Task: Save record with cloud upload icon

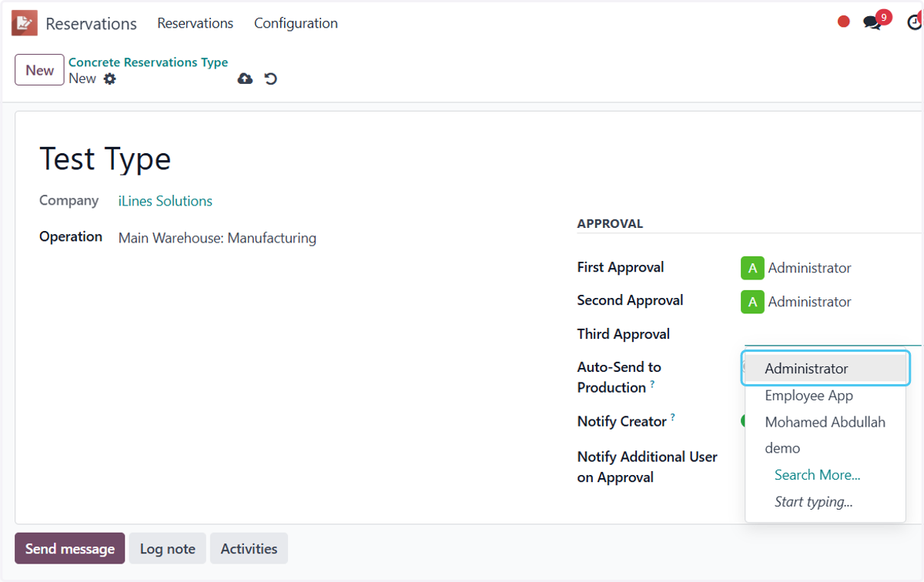Action: (x=245, y=79)
